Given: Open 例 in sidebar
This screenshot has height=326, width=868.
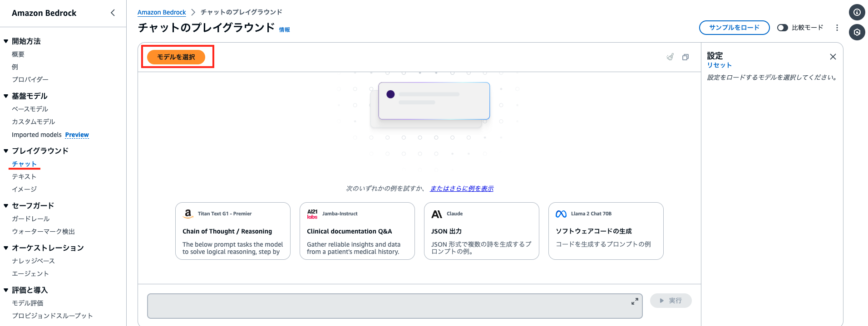Looking at the screenshot, I should (15, 67).
